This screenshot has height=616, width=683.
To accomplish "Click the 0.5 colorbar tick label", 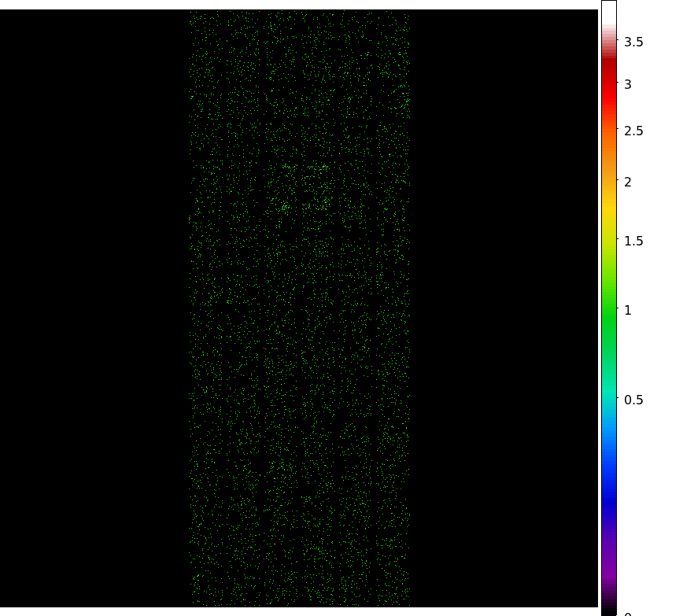I will pos(633,400).
